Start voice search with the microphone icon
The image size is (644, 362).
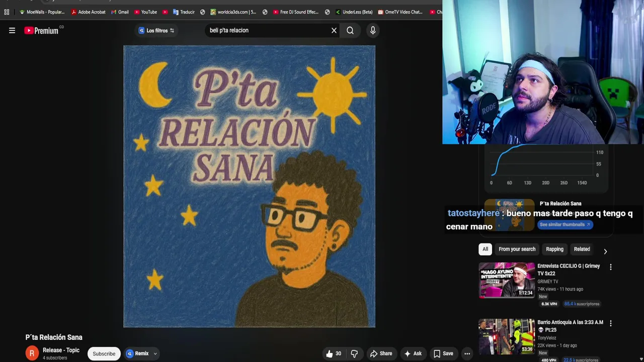(x=373, y=31)
